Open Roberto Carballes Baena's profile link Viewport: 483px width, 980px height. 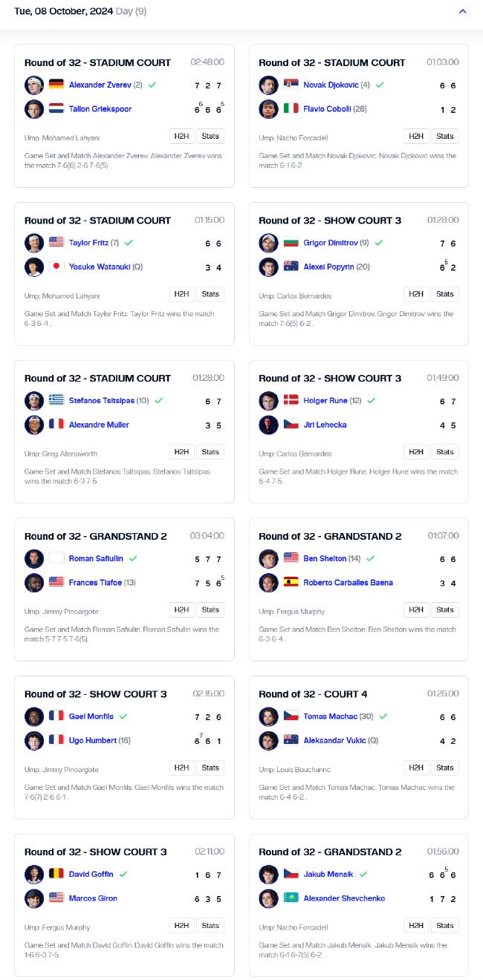tap(348, 583)
